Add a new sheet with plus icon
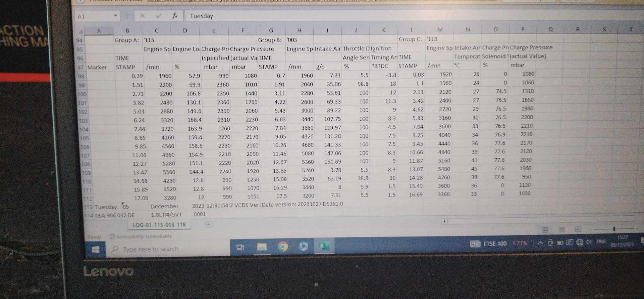This screenshot has width=644, height=299. click(x=209, y=224)
